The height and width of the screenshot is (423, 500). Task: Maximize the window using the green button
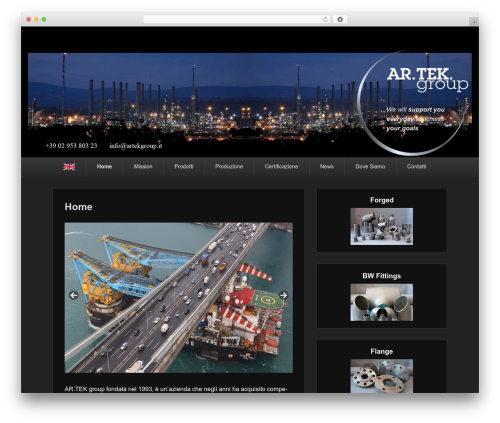coord(44,19)
